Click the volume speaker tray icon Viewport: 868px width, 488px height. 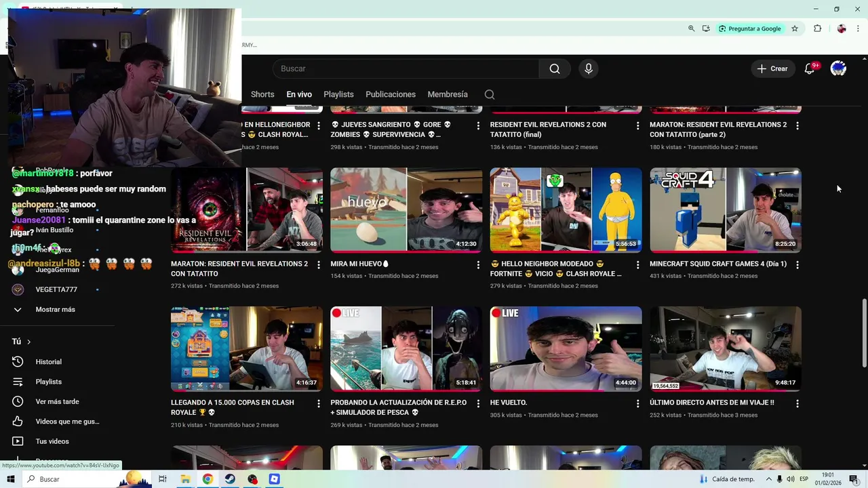[x=791, y=479]
